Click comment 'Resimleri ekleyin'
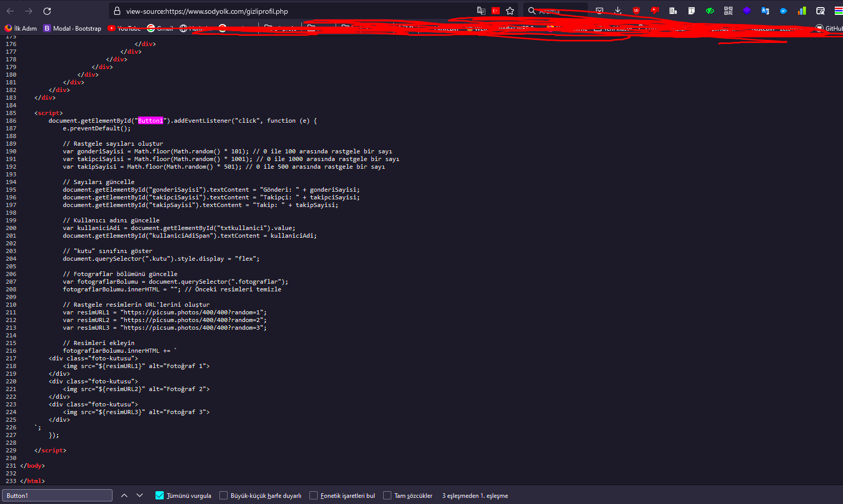 tap(99, 343)
